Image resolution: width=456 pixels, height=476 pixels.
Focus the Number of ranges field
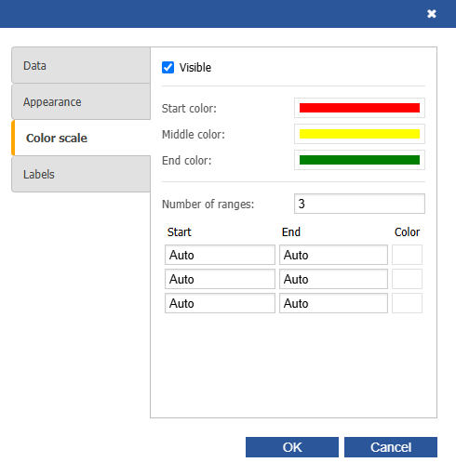point(359,204)
